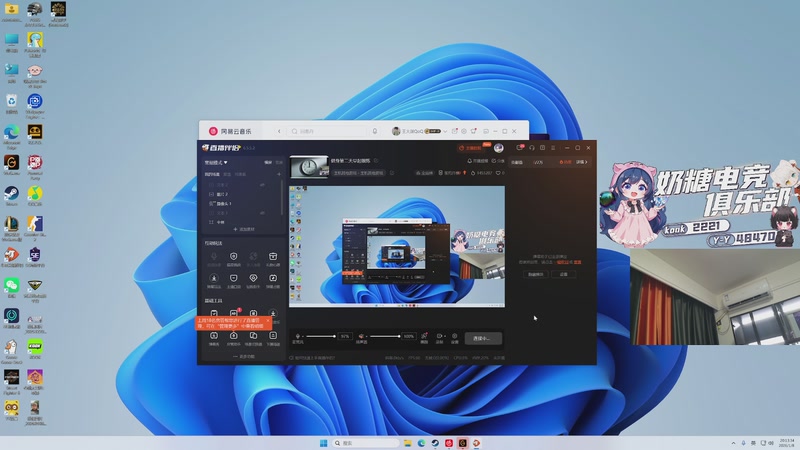Open the 网易云音乐 settings gear icon
The height and width of the screenshot is (450, 800).
point(464,131)
